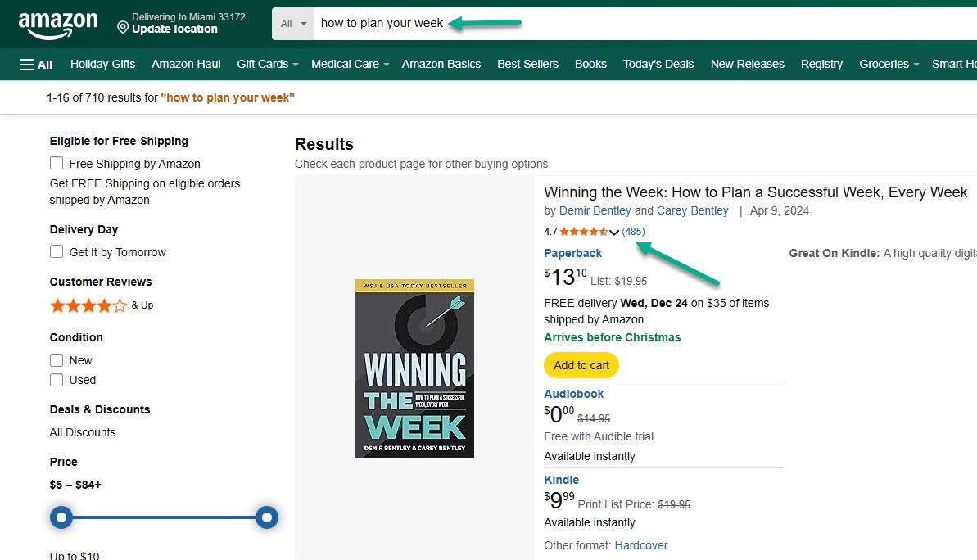The height and width of the screenshot is (560, 977).
Task: Open author Demir Bentley's page
Action: point(595,210)
